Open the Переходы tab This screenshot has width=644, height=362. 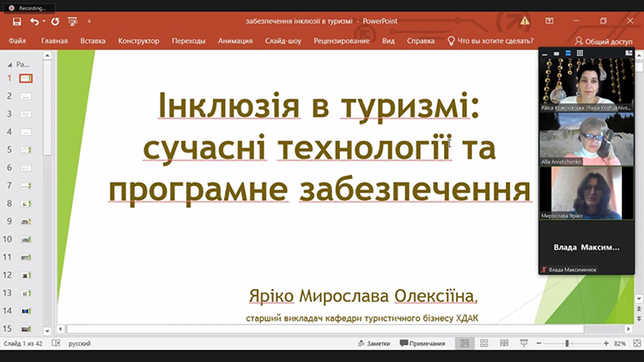coord(189,40)
